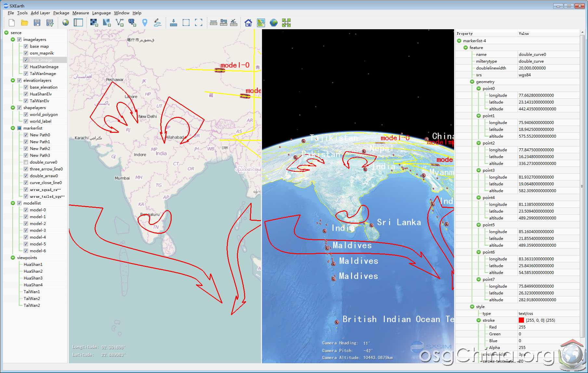Click the 3D earth globe view icon
Viewport: 588px width, 373px height.
(x=274, y=22)
